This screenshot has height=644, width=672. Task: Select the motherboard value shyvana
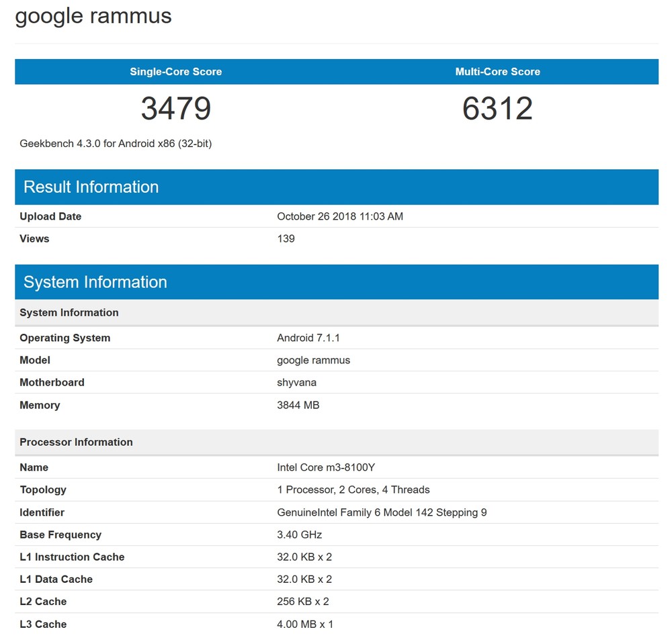click(x=296, y=382)
